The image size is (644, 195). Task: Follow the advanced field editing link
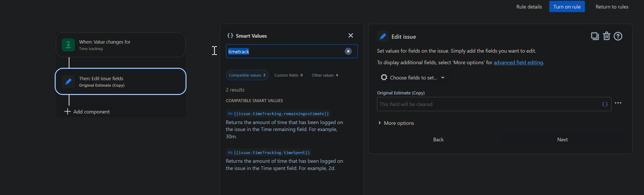518,62
